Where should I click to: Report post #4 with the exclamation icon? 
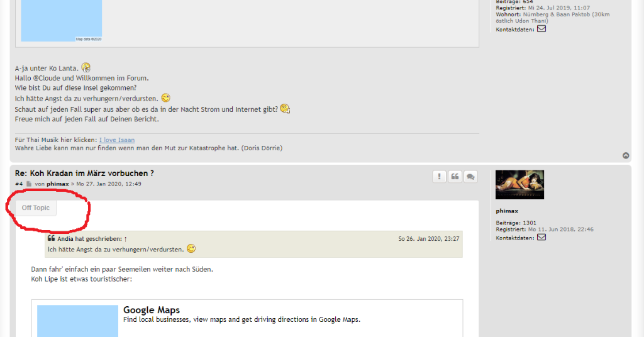[439, 177]
